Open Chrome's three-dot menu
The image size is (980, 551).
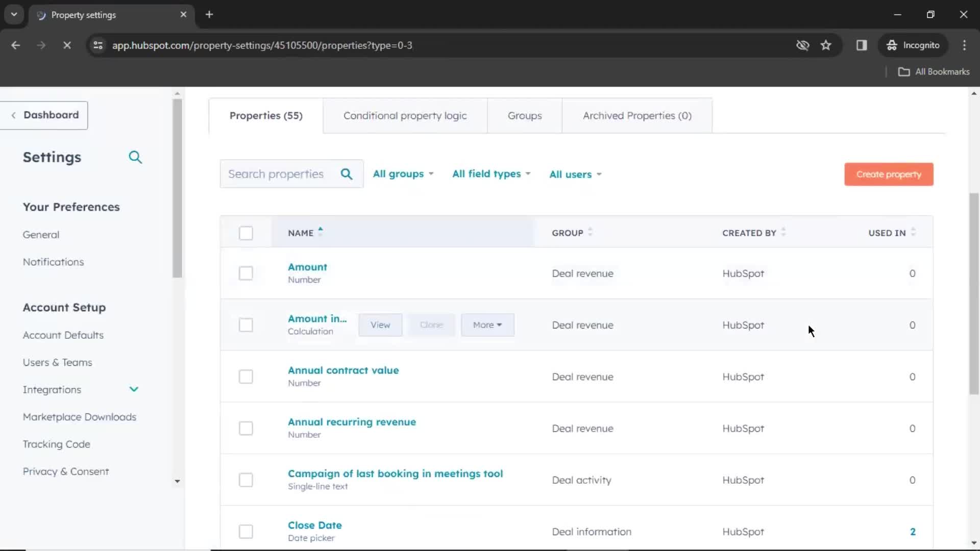click(x=964, y=45)
